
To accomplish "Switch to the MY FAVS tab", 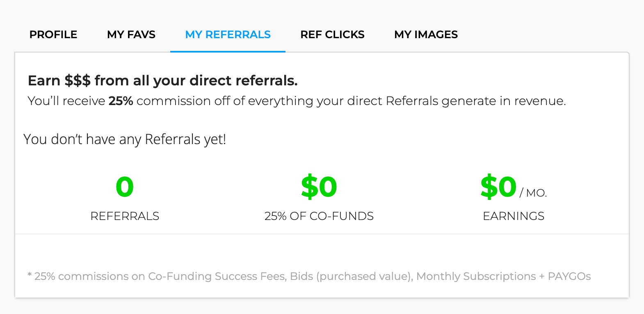I will click(x=131, y=34).
